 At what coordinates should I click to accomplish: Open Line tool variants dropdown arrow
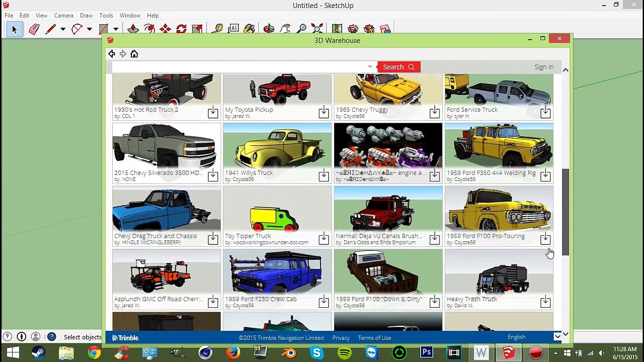click(63, 29)
